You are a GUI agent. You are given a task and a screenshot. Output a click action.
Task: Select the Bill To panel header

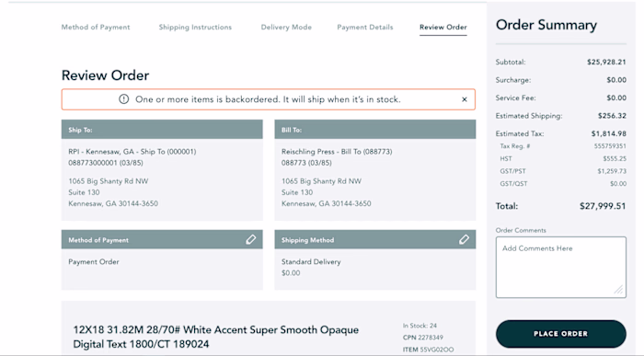(375, 130)
